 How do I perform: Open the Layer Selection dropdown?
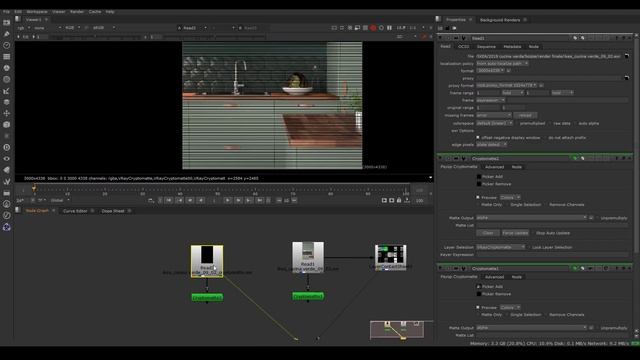pos(501,247)
